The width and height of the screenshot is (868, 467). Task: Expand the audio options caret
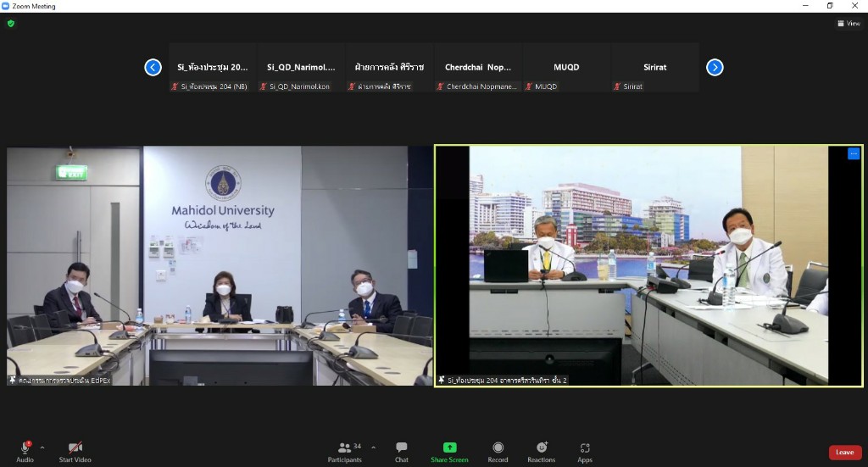(42, 447)
